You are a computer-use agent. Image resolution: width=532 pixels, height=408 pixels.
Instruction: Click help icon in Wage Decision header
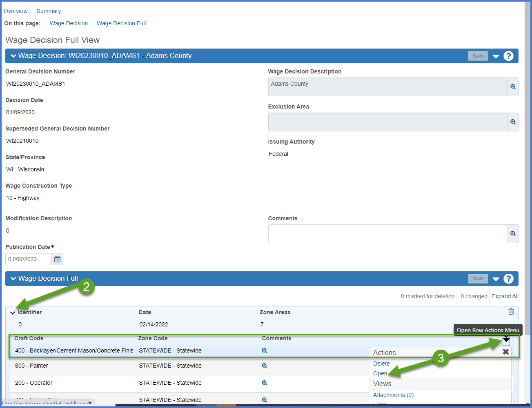click(x=508, y=56)
